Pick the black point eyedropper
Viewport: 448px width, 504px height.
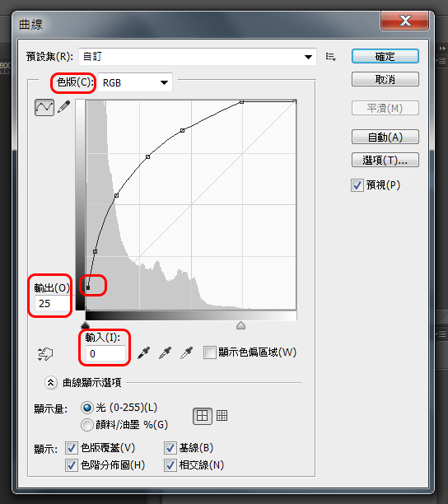pos(143,352)
